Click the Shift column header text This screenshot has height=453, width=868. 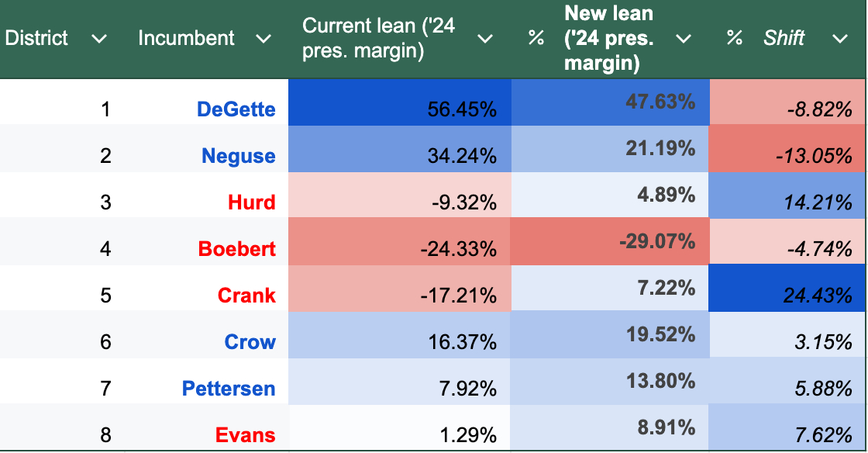coord(784,38)
